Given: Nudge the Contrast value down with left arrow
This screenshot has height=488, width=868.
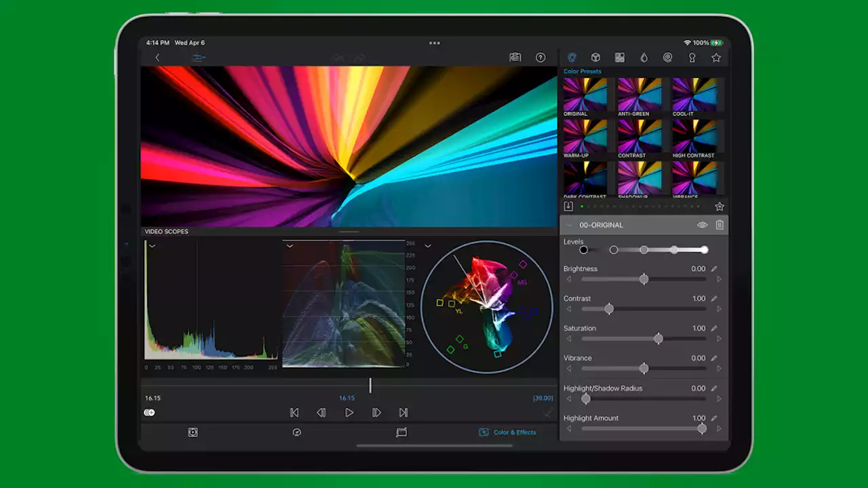Looking at the screenshot, I should point(569,309).
